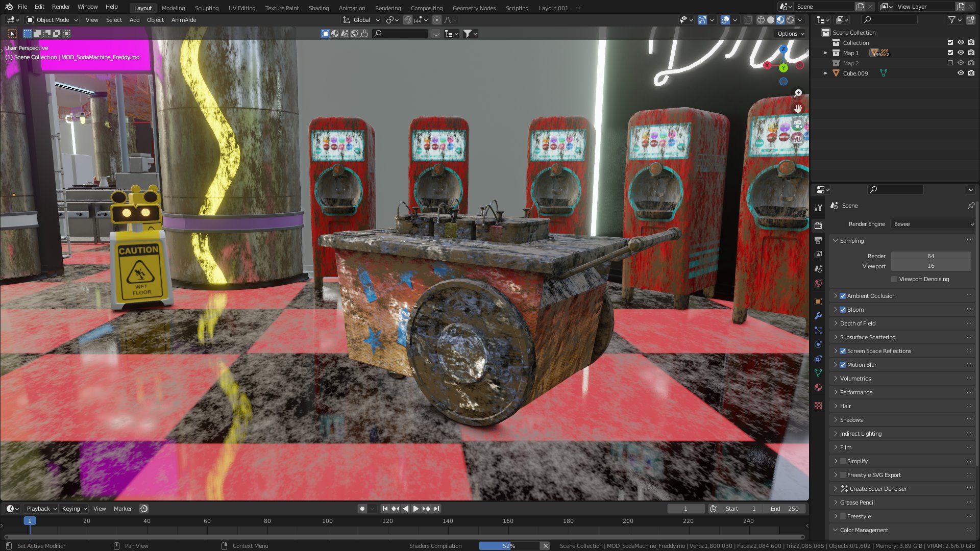
Task: Toggle camera view gizmo button
Action: click(798, 123)
